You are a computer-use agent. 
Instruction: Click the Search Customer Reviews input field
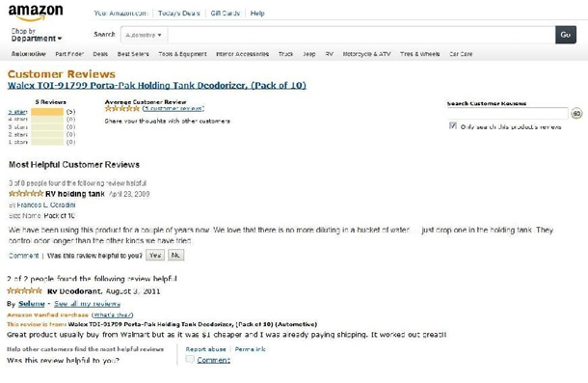[508, 113]
